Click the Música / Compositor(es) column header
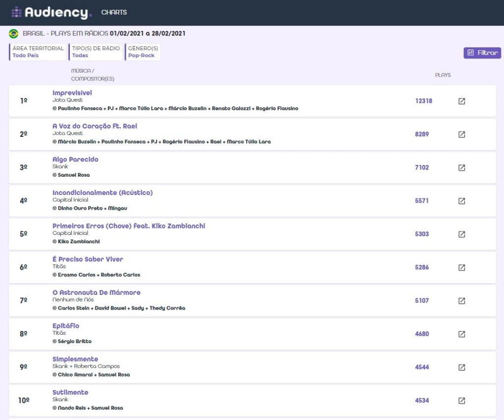 (x=93, y=75)
